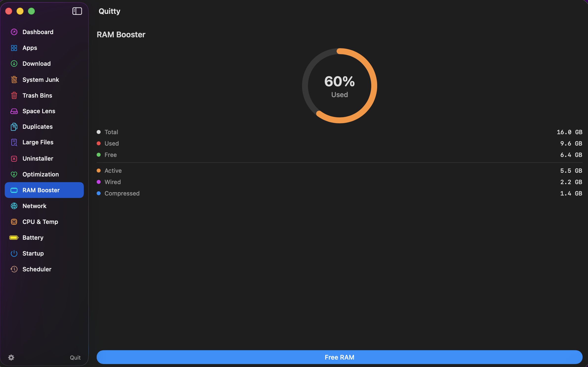Quit the Quitty app
Screen dimensions: 588x367
click(x=75, y=357)
